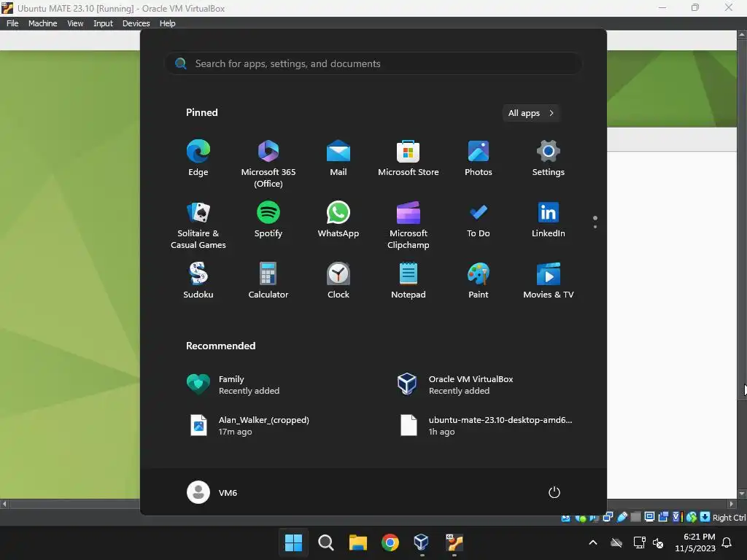Click the All apps button
747x560 pixels.
click(x=531, y=113)
